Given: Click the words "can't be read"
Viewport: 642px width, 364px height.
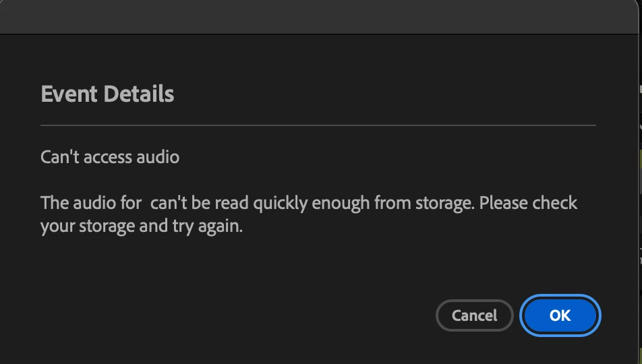Looking at the screenshot, I should click(200, 203).
